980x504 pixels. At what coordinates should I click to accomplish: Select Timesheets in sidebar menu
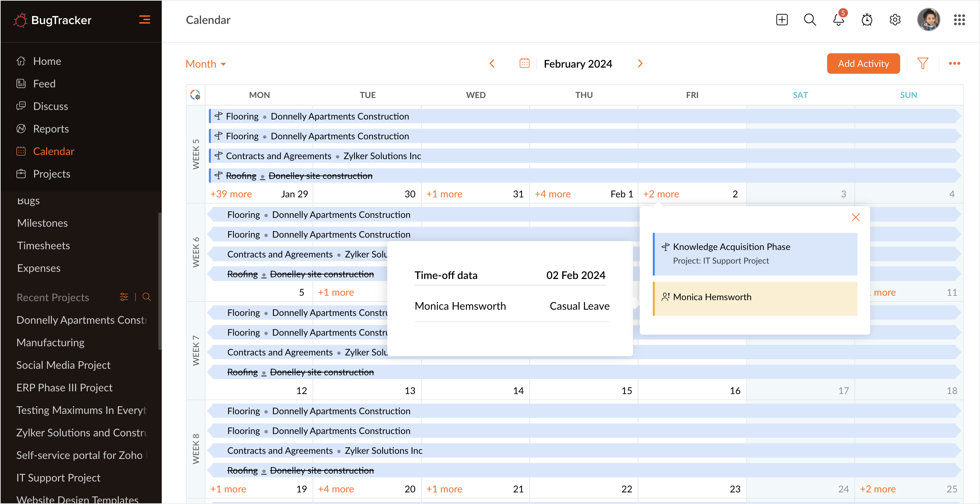pyautogui.click(x=43, y=246)
